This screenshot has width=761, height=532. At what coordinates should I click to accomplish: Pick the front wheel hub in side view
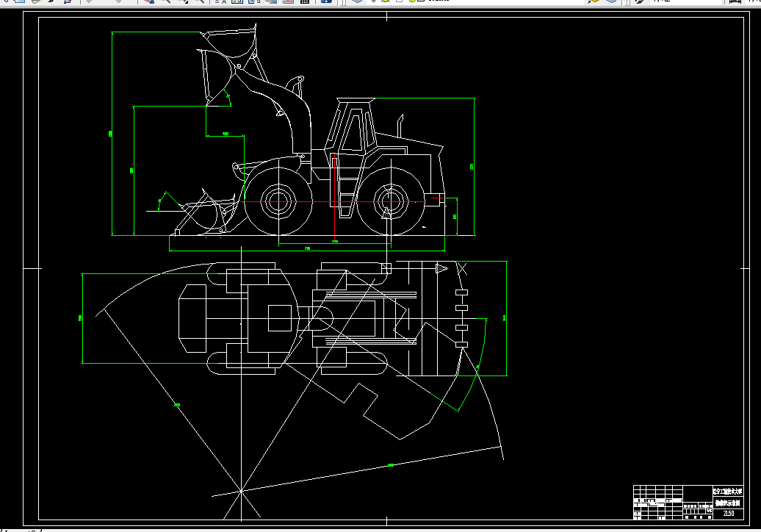click(x=278, y=201)
